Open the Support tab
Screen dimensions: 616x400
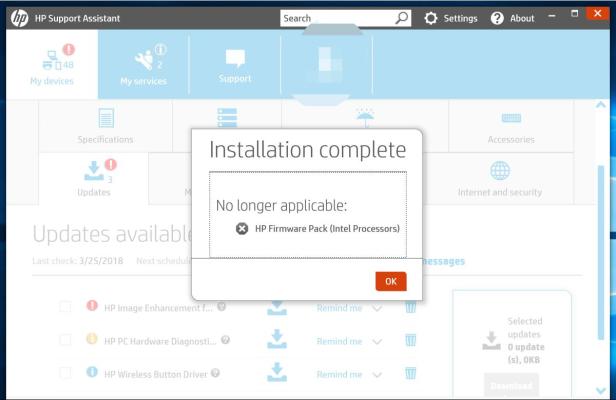235,65
